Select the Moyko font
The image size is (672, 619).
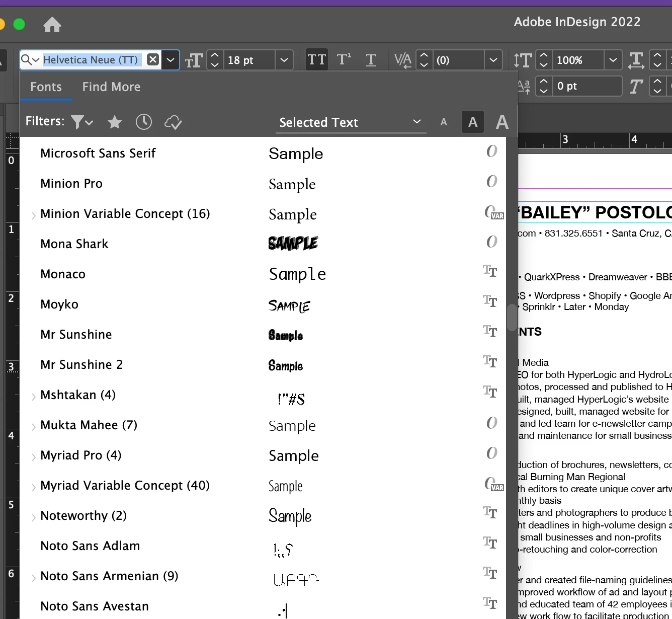pos(59,304)
